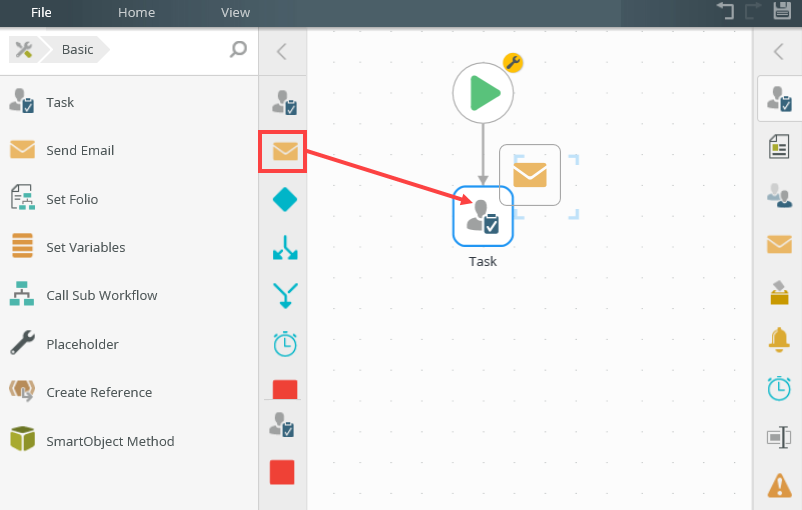
Task: Open envelope Email tab in right panel
Action: click(779, 244)
